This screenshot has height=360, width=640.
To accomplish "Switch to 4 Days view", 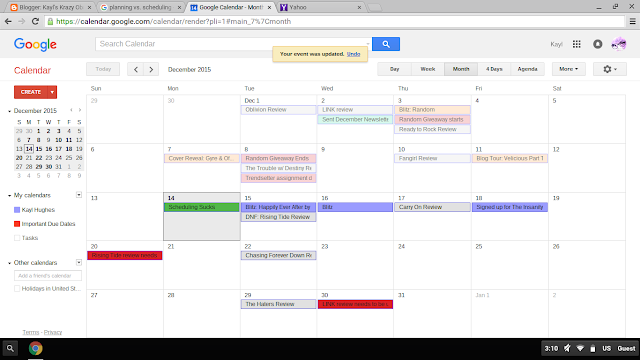I will pyautogui.click(x=494, y=69).
